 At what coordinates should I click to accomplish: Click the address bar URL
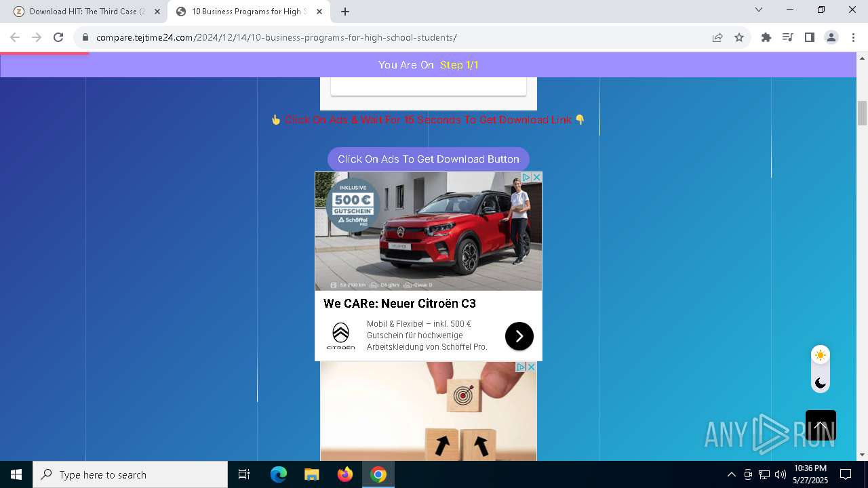[277, 38]
